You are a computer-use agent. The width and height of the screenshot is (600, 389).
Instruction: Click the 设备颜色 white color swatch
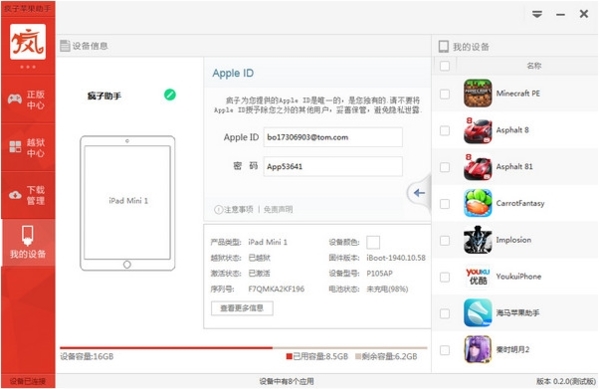pos(373,242)
